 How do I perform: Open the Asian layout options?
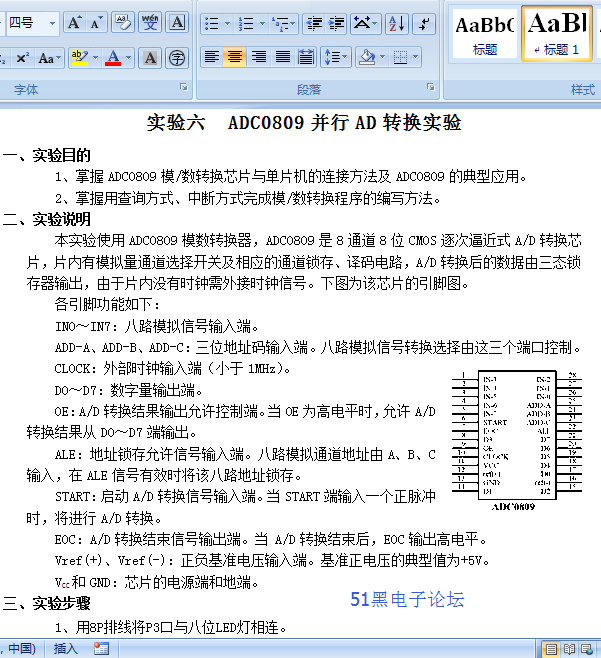click(365, 24)
